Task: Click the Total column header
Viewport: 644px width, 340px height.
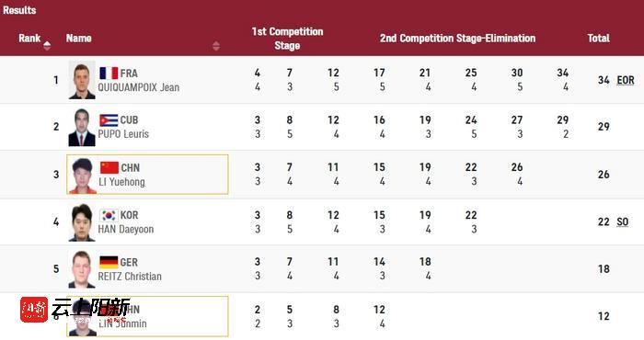Action: point(598,39)
